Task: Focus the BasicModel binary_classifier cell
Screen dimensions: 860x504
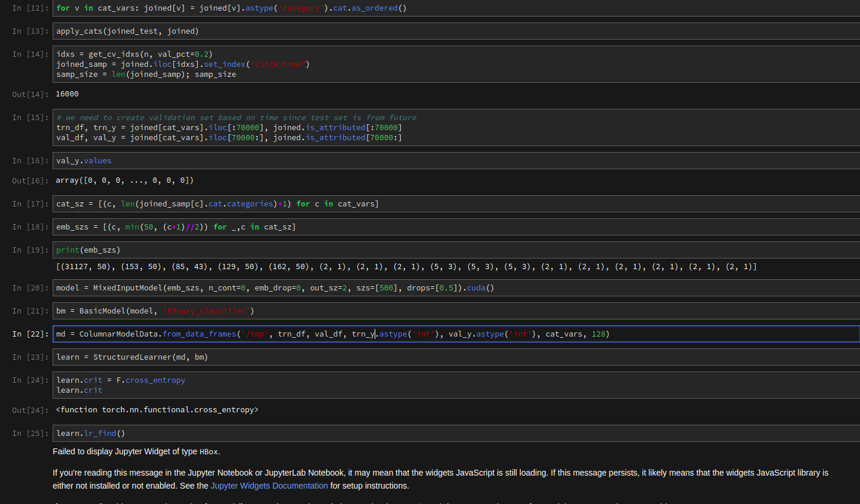Action: (x=456, y=311)
